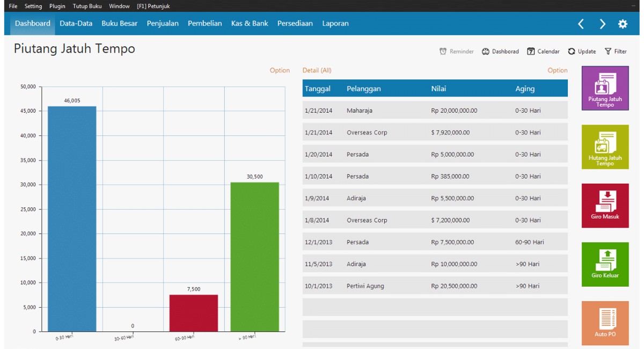Click the 7,500 bar value label
The width and height of the screenshot is (644, 349).
click(x=194, y=289)
